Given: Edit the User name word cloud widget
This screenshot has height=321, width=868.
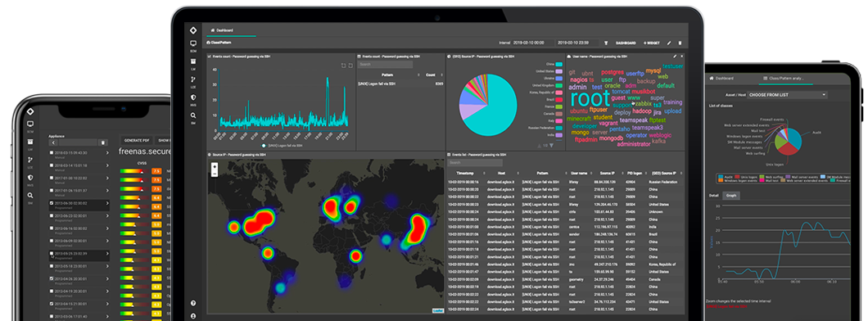Looking at the screenshot, I should 675,57.
